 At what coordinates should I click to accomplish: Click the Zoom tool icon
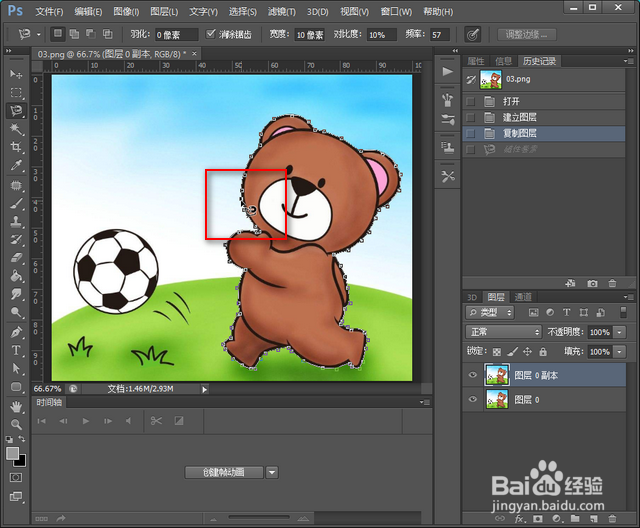tap(16, 424)
